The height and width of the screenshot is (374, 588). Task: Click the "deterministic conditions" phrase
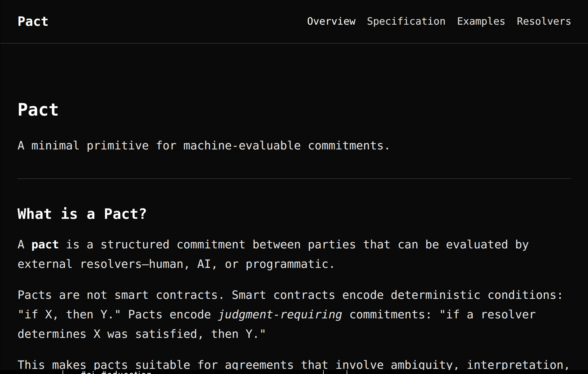476,295
